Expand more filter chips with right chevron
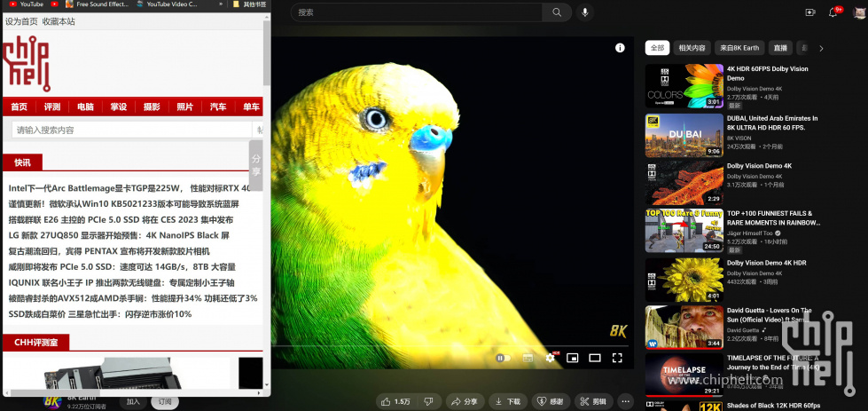 pyautogui.click(x=821, y=48)
